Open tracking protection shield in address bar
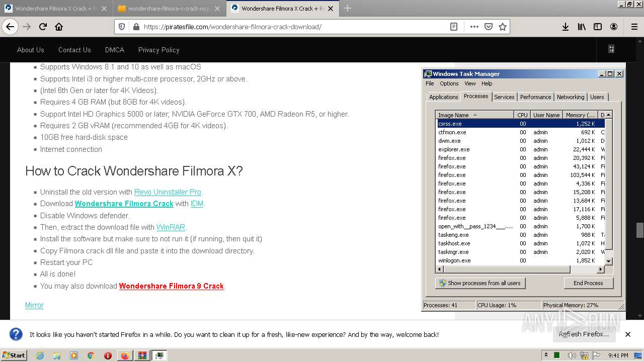Image resolution: width=644 pixels, height=362 pixels. coord(121,27)
